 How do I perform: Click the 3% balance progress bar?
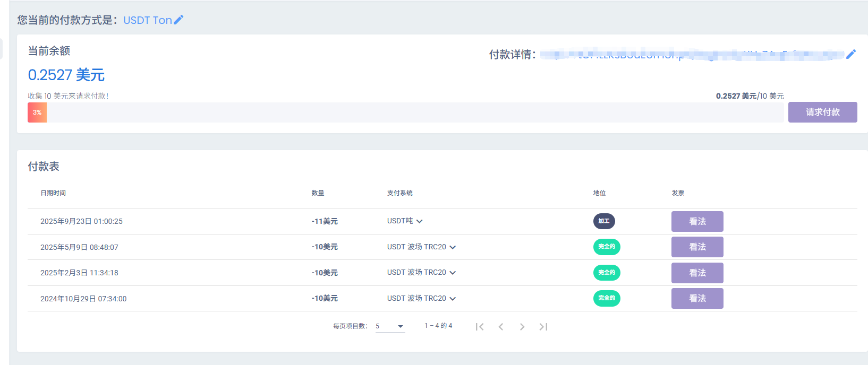37,112
